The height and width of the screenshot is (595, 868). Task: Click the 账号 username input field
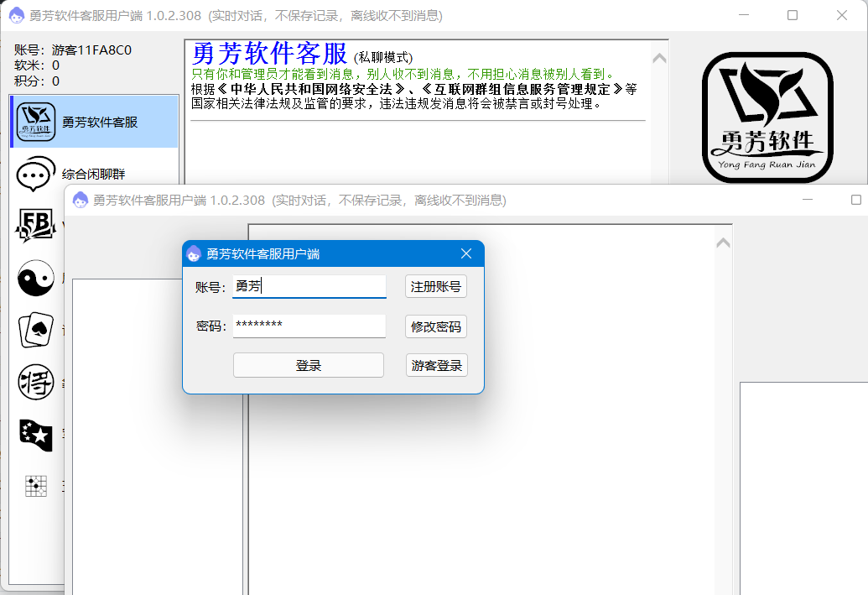pos(309,286)
